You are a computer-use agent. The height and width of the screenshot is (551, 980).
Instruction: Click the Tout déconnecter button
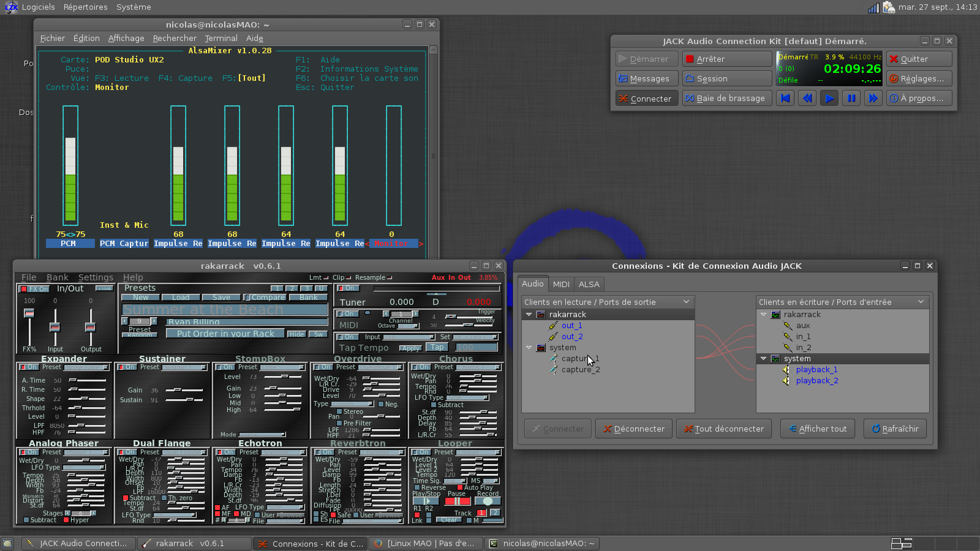[723, 429]
